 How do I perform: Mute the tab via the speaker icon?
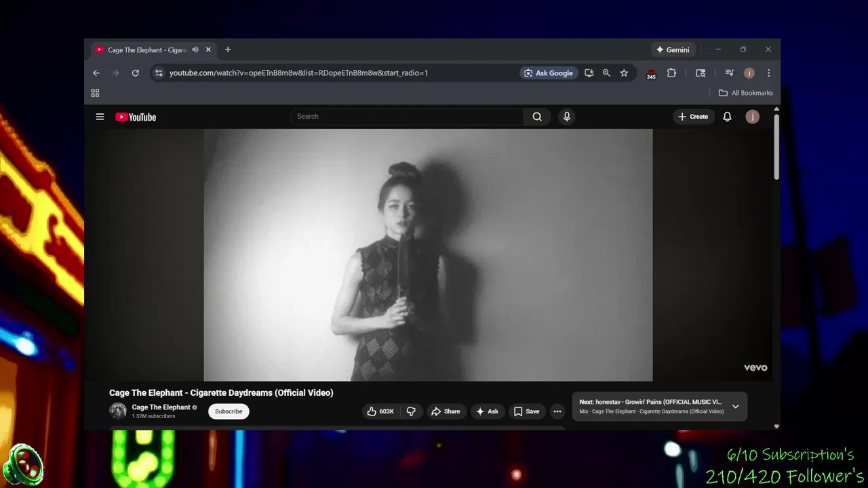[195, 49]
